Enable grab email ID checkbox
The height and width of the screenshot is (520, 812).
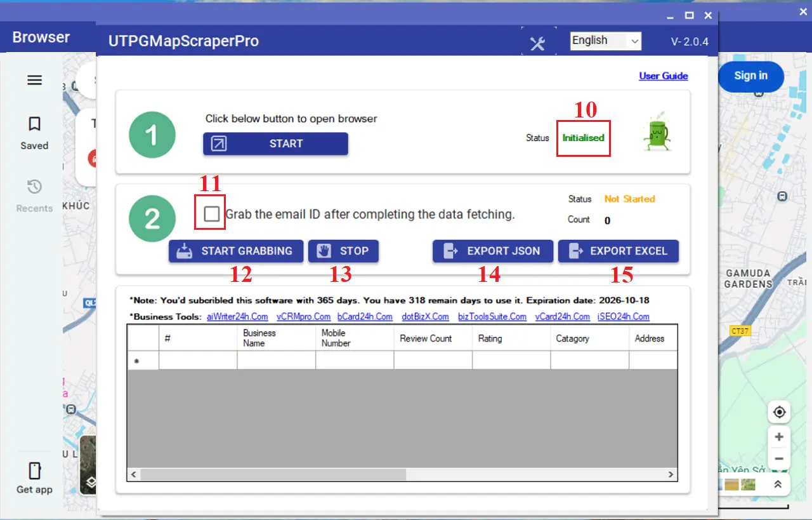tap(212, 215)
